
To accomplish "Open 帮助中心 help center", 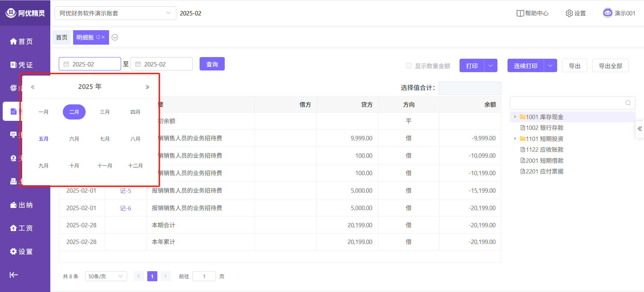I will pyautogui.click(x=532, y=13).
